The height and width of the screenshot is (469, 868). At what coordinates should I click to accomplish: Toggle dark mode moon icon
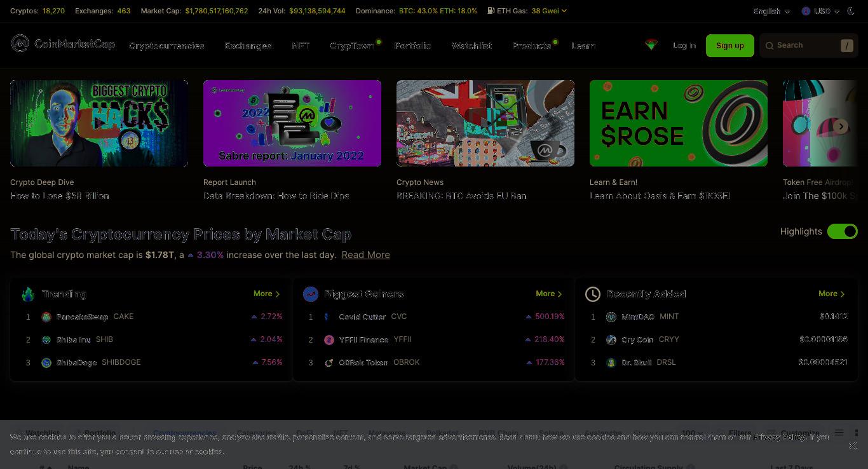click(x=851, y=11)
